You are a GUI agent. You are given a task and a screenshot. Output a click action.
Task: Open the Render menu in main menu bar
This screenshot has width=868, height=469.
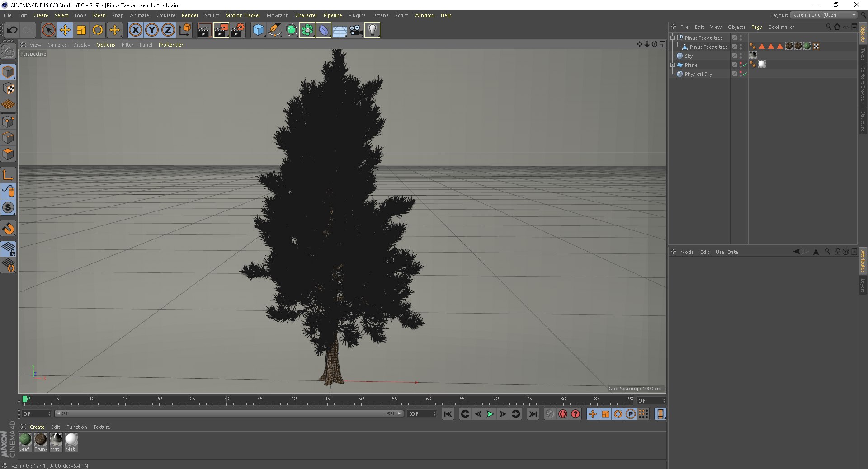tap(190, 15)
